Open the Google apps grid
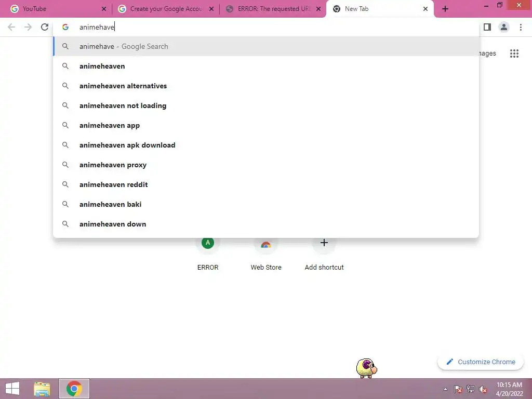 [x=514, y=54]
